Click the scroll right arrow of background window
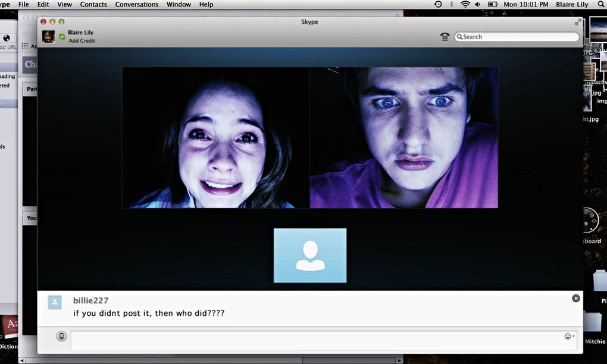The width and height of the screenshot is (607, 364). tap(399, 360)
